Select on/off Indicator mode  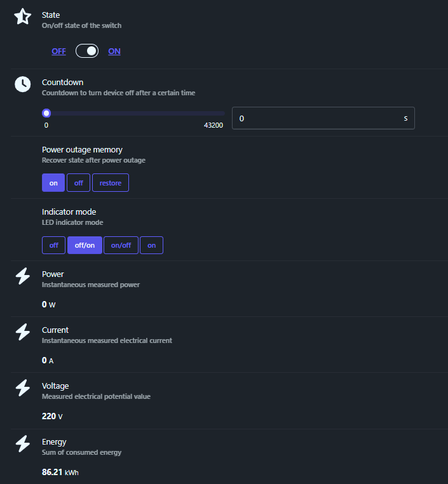(x=121, y=245)
